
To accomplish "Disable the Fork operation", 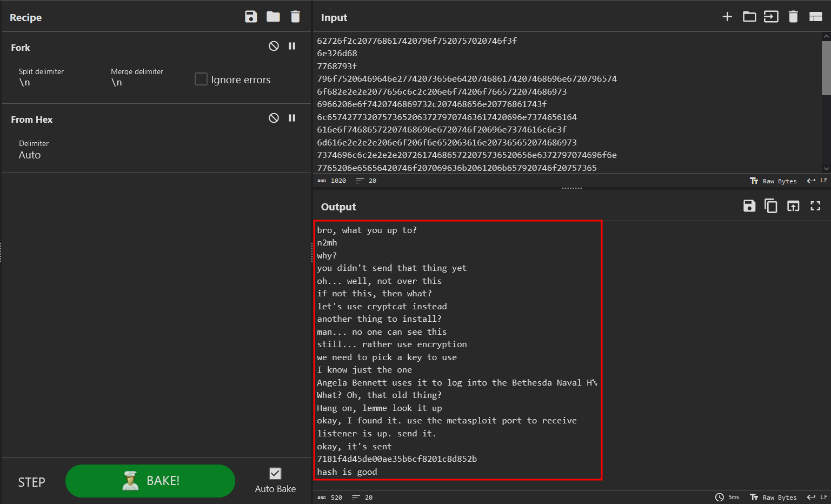I will pos(274,47).
